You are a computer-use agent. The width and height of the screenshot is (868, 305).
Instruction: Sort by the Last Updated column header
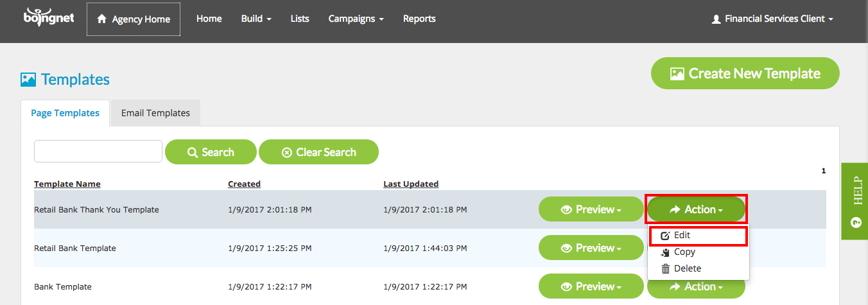click(x=411, y=184)
